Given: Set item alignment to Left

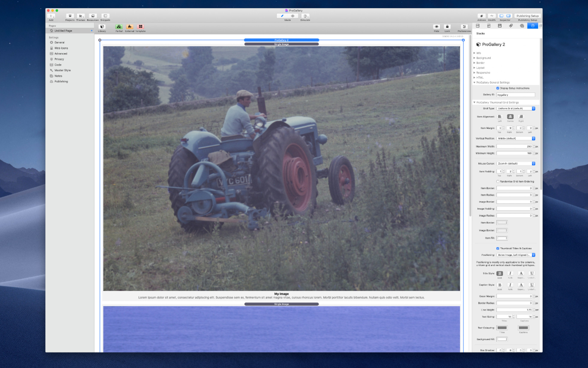Looking at the screenshot, I should (x=499, y=116).
